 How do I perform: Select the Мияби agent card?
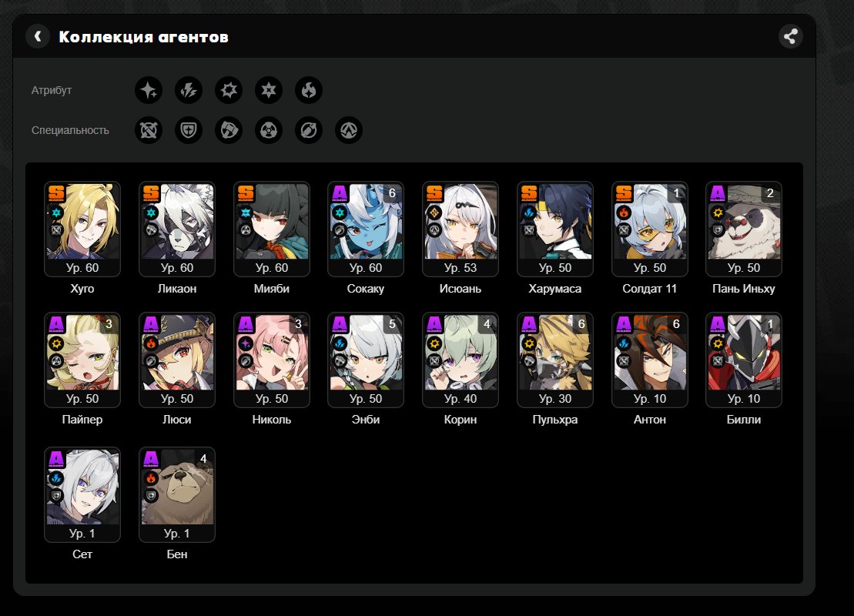(x=272, y=229)
